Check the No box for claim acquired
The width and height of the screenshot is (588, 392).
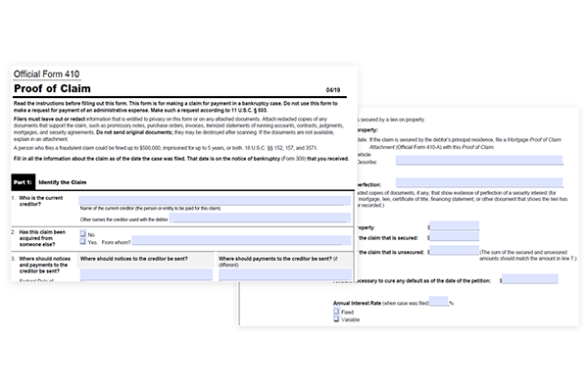pyautogui.click(x=83, y=233)
